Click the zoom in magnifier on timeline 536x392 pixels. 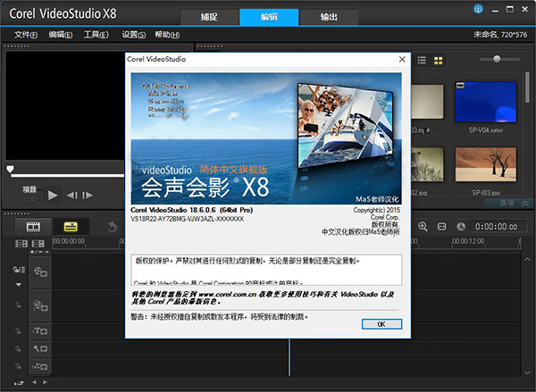(x=423, y=227)
